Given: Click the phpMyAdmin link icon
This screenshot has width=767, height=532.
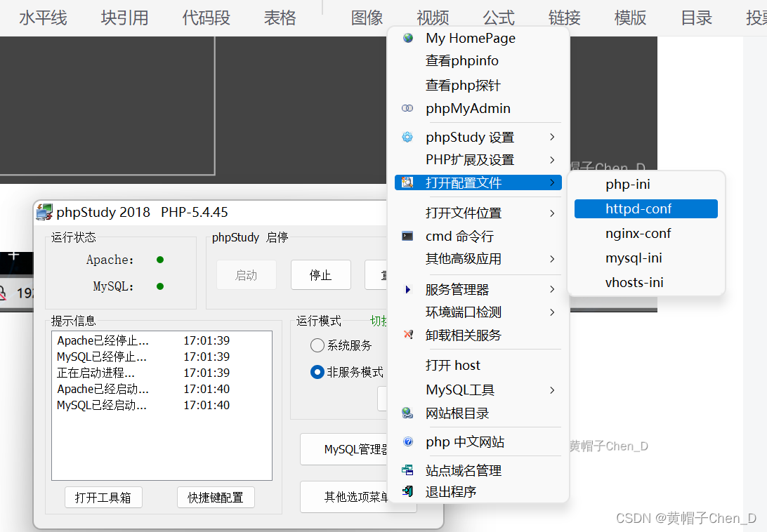Looking at the screenshot, I should (x=407, y=108).
